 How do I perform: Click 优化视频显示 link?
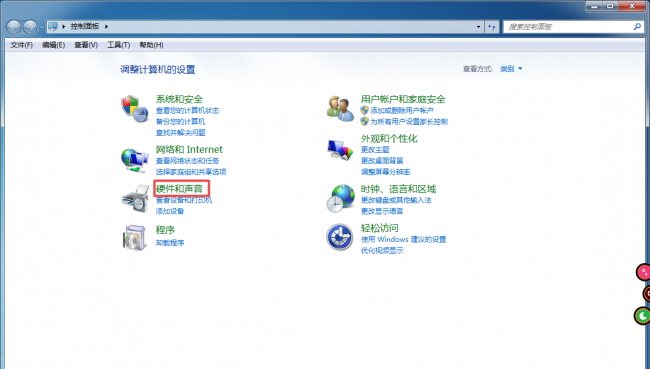(x=382, y=250)
